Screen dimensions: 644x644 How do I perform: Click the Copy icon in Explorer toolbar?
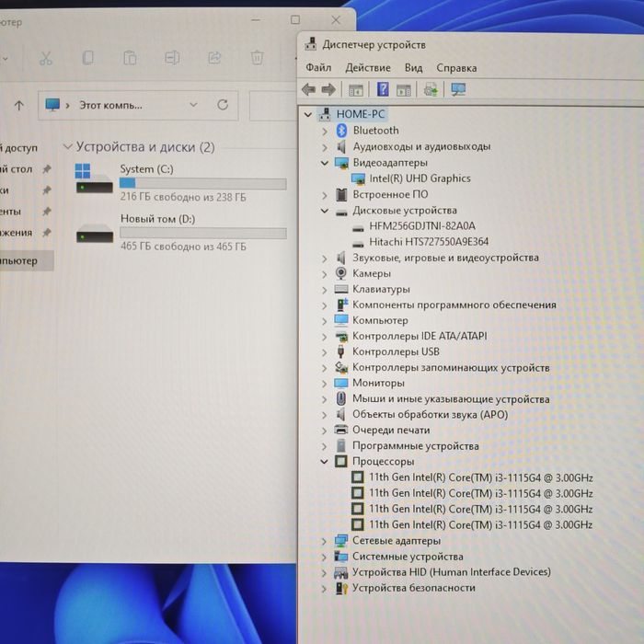point(88,58)
